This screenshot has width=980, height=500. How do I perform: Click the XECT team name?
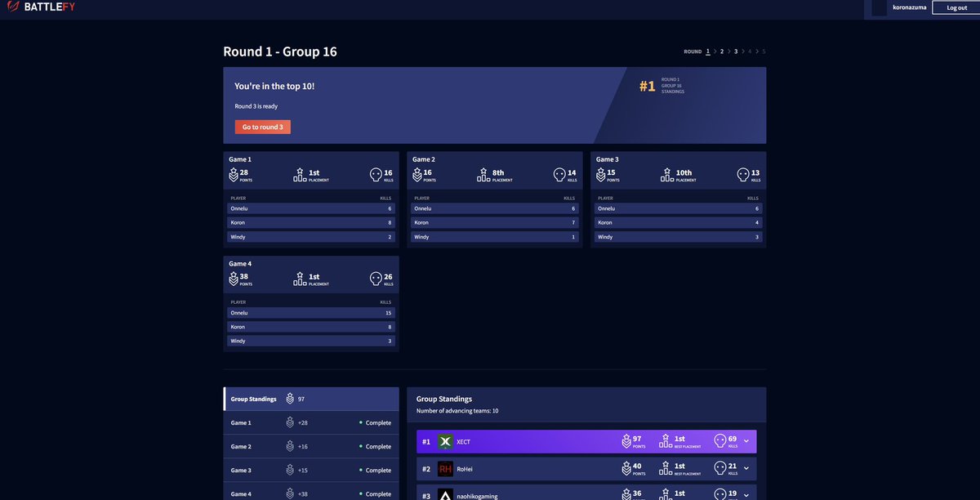464,442
